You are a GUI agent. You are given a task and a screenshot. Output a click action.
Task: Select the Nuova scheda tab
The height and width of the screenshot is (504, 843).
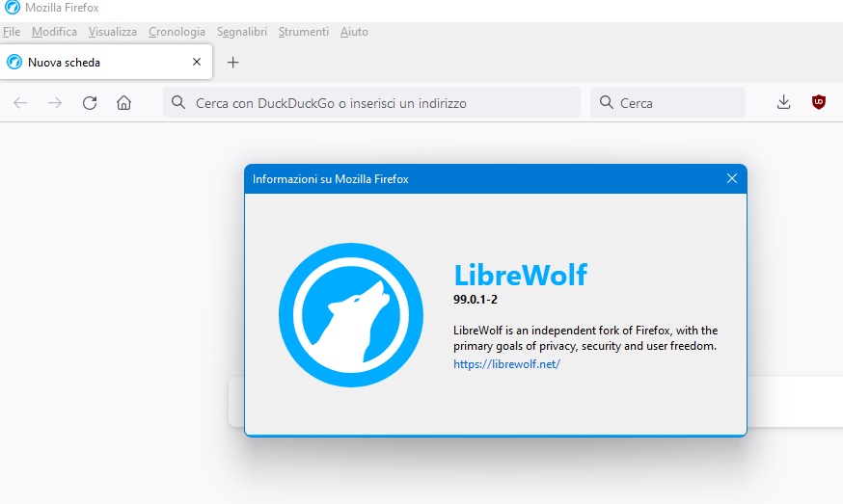point(106,62)
